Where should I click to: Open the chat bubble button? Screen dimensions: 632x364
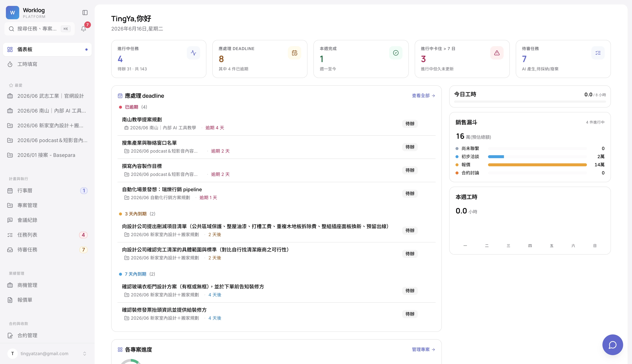tap(612, 345)
